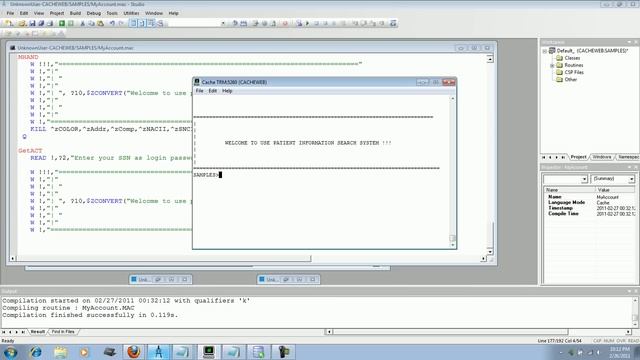Select the Compile Time property row
This screenshot has width=640, height=360.
point(590,214)
